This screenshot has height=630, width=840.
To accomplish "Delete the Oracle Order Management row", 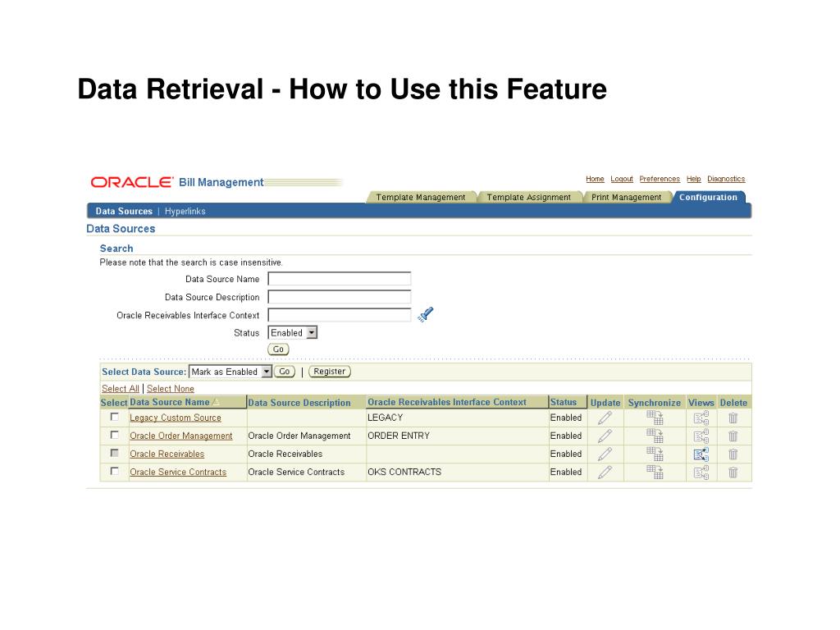I will click(x=733, y=436).
